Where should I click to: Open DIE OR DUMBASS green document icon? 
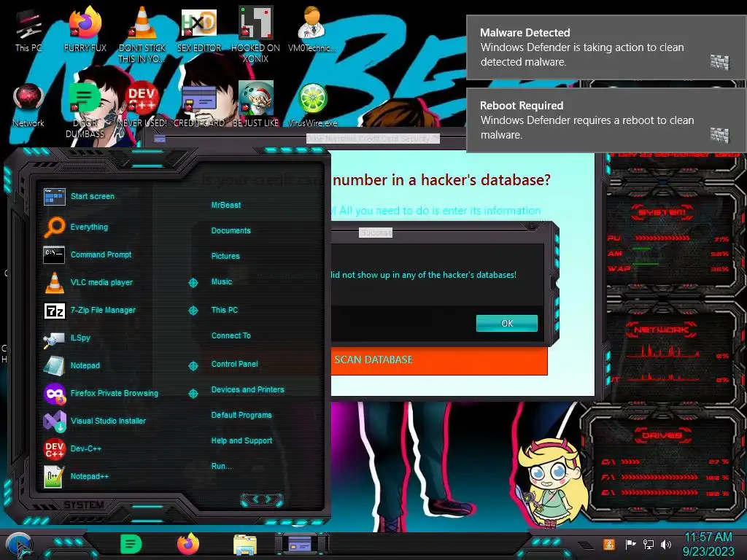85,111
